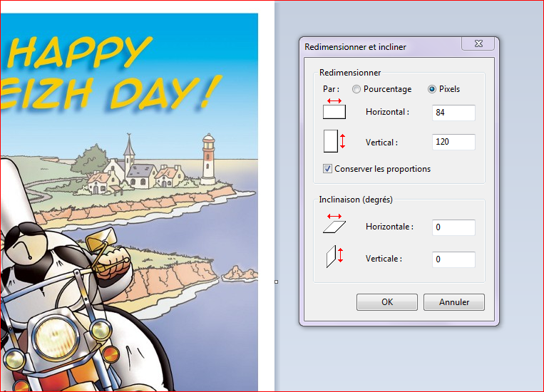Click the motorcycle headlight in the image

58,339
